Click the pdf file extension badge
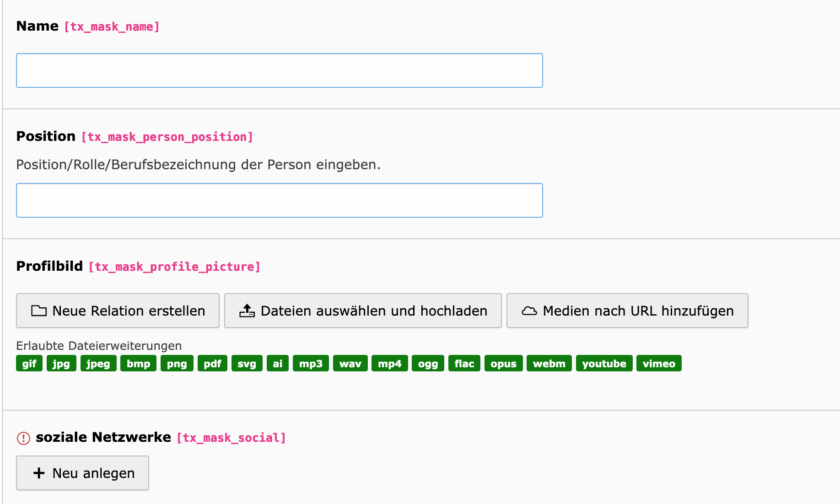Screen dimensions: 840x504 212,364
